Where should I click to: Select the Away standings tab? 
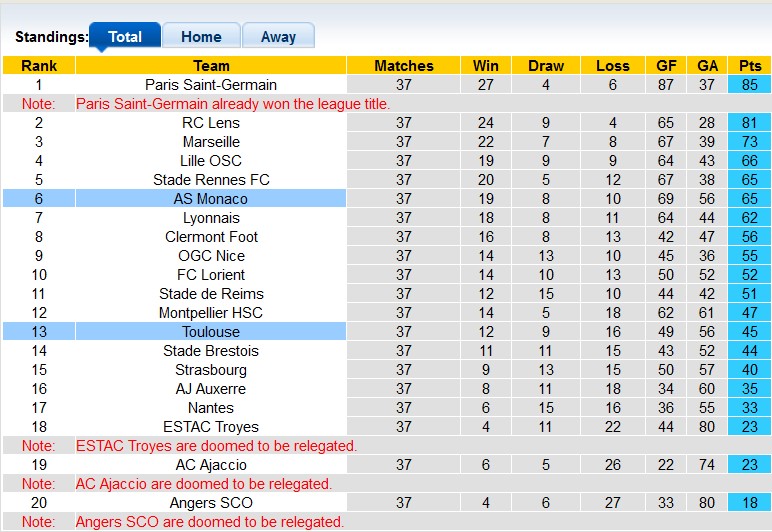pos(278,37)
